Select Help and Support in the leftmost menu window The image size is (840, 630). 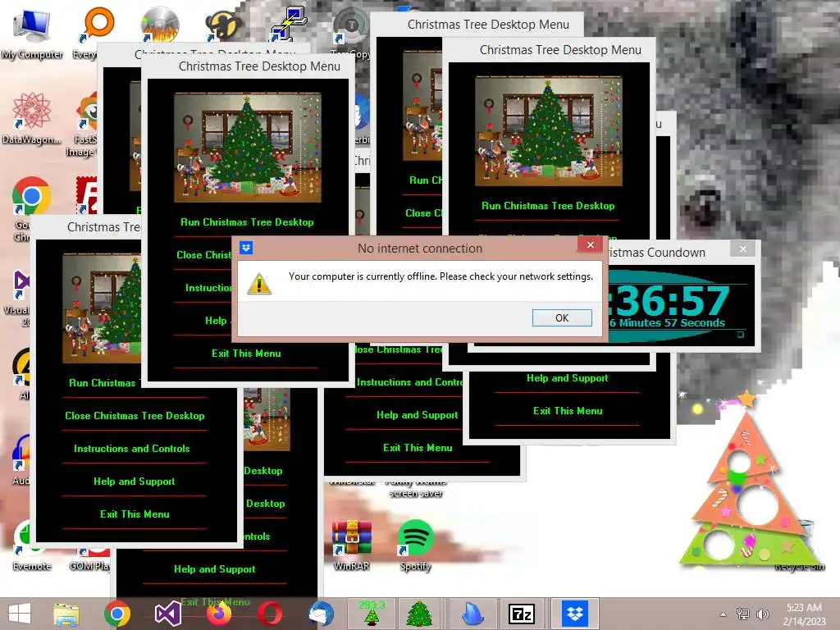pos(135,481)
